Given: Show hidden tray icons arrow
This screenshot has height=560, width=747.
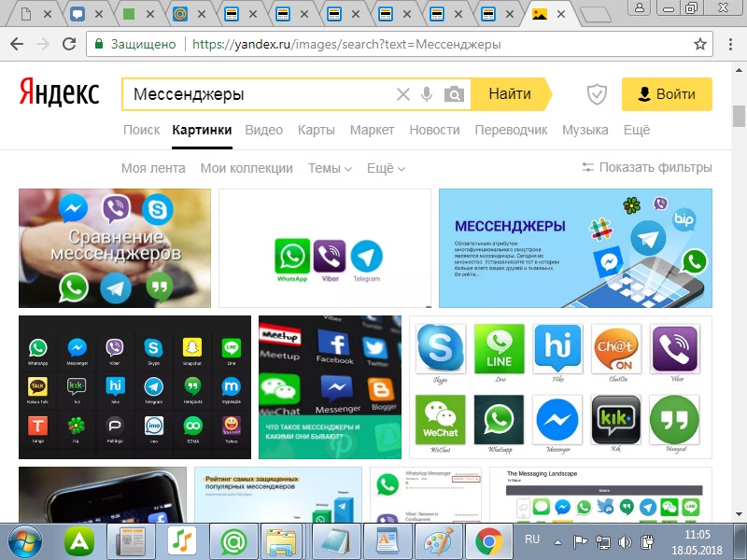Looking at the screenshot, I should coord(557,542).
